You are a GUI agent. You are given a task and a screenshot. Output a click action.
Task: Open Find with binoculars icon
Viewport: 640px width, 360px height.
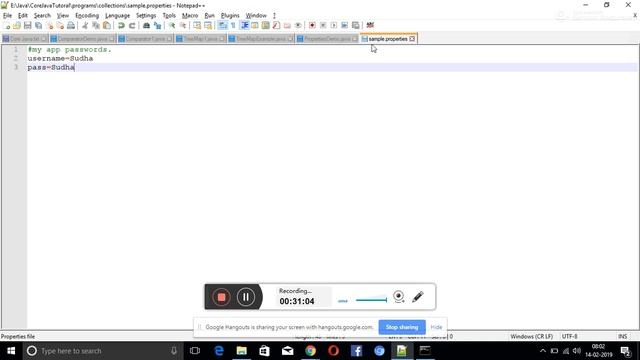coord(146,25)
